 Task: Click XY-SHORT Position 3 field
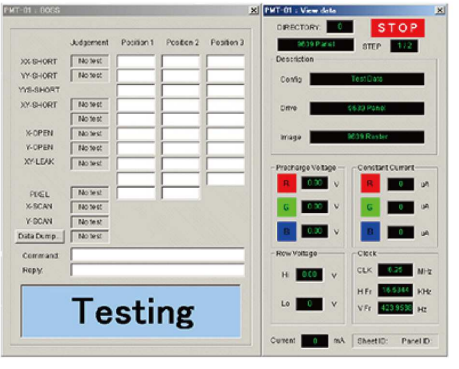click(x=225, y=105)
